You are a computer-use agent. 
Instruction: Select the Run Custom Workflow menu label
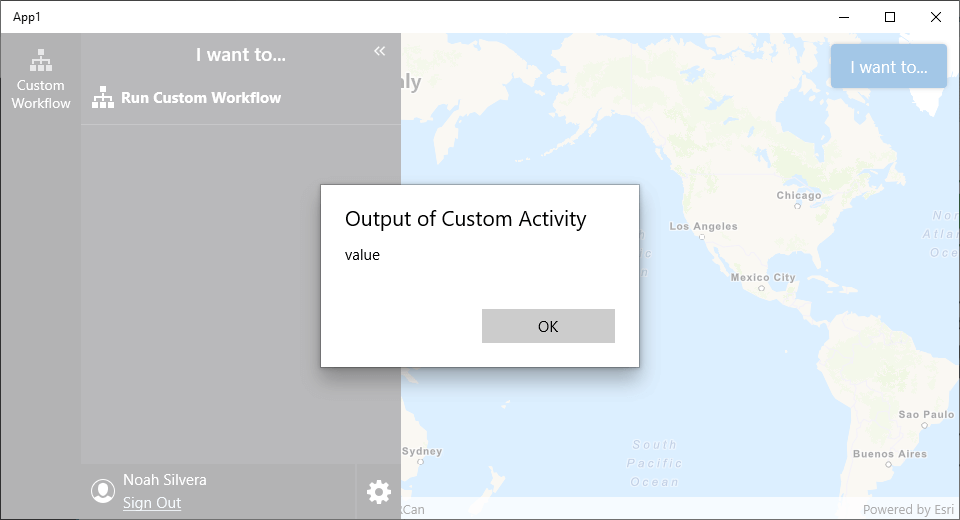click(x=201, y=98)
